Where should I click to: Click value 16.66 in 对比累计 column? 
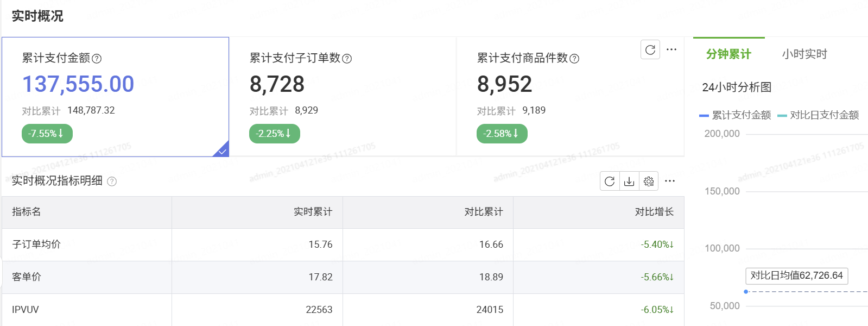click(491, 244)
